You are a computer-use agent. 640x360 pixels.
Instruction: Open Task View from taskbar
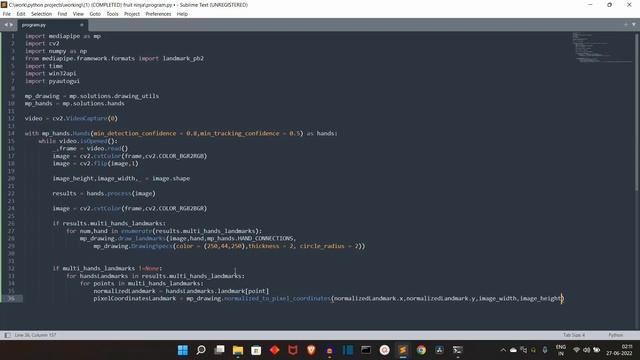coord(220,350)
